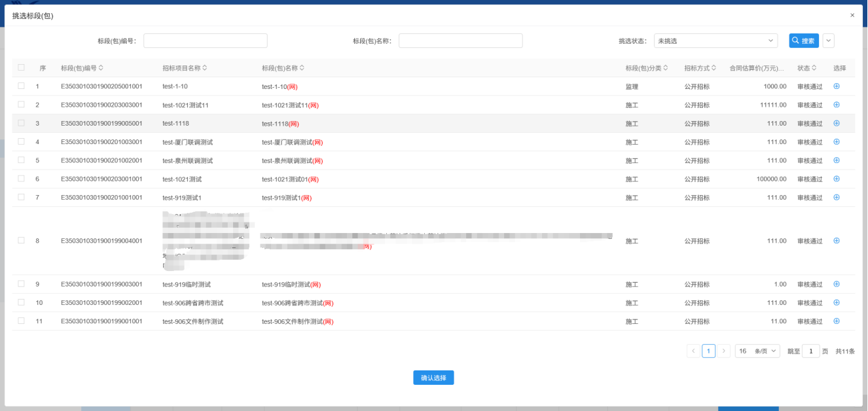Viewport: 868px width, 411px height.
Task: Click the 招标方式 column header
Action: click(x=696, y=68)
